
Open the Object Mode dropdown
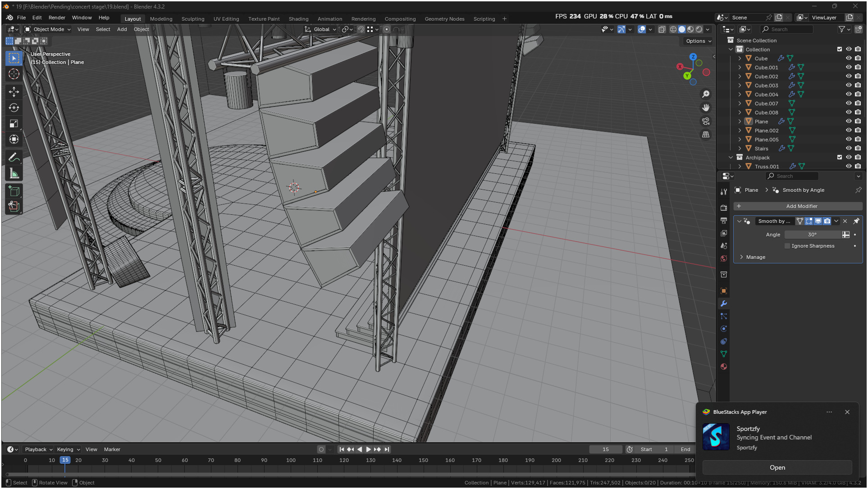tap(48, 29)
